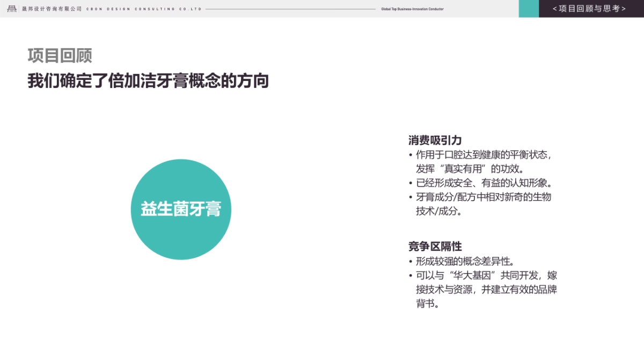
Task: Select the 项目回顾 heading
Action: pos(60,55)
